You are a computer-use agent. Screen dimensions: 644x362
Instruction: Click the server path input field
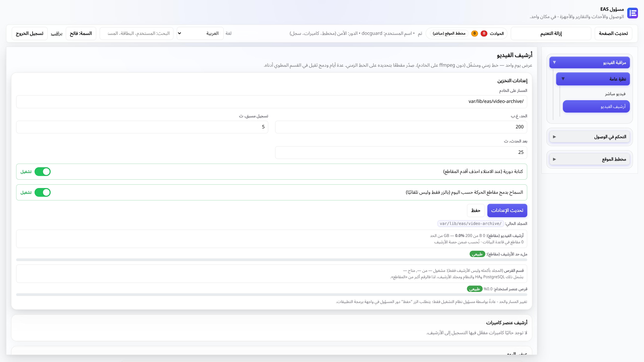(x=272, y=101)
